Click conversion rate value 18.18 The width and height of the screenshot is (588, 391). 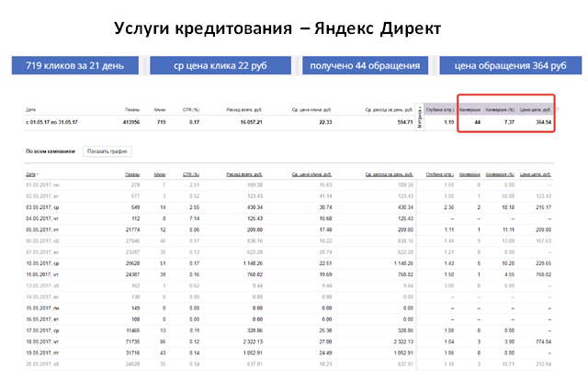coord(508,207)
